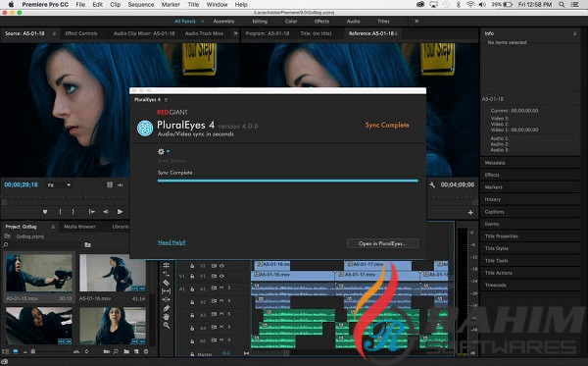Switch Project panel to List view
Screen dimensions: 588x366
point(6,351)
